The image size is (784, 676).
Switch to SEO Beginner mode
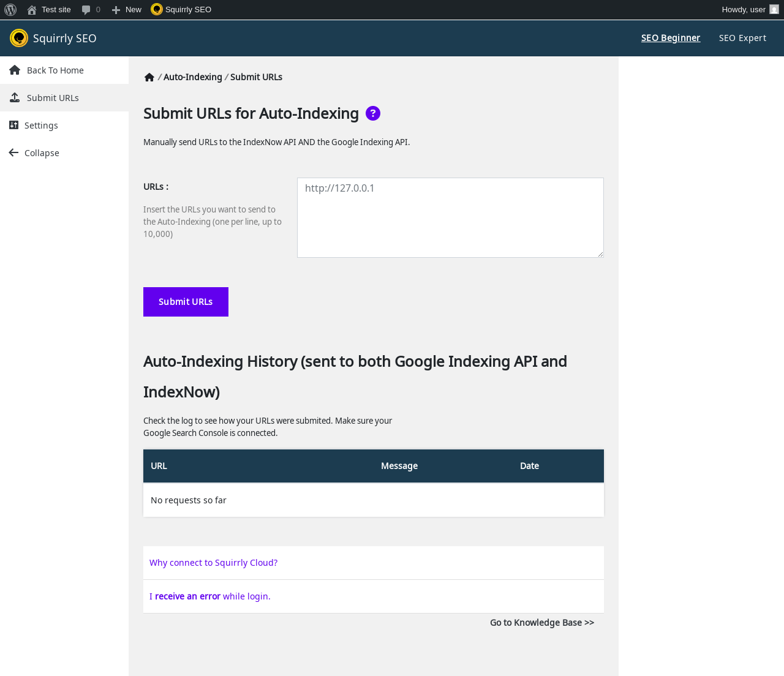point(670,38)
